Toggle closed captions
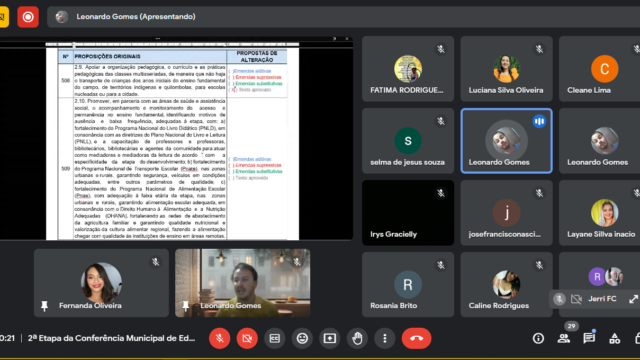 [x=275, y=338]
